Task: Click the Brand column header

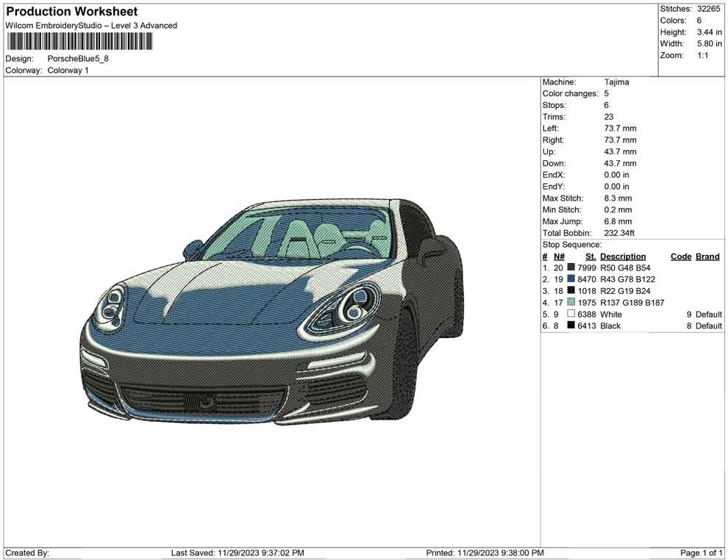Action: tap(707, 256)
